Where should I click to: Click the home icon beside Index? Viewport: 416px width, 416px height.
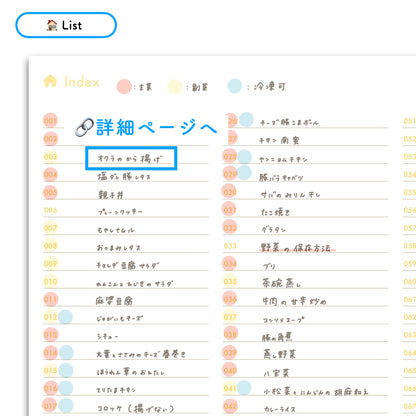click(x=50, y=81)
